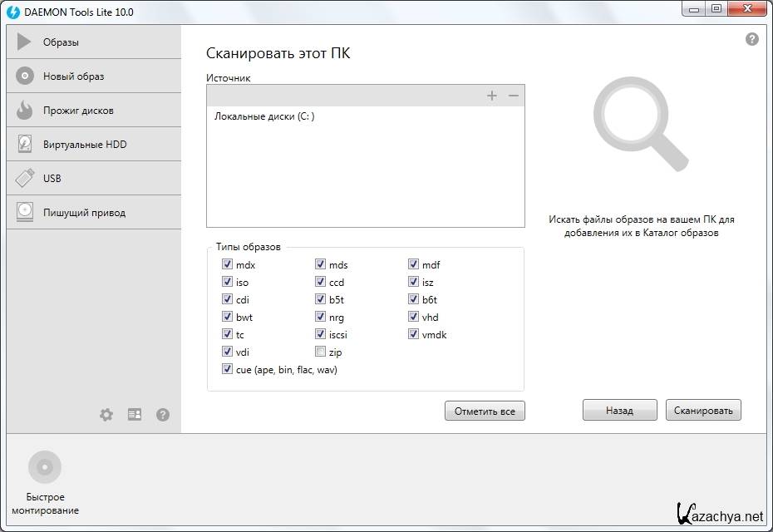The width and height of the screenshot is (773, 532).
Task: Open help icon at sidebar bottom
Action: [x=163, y=414]
